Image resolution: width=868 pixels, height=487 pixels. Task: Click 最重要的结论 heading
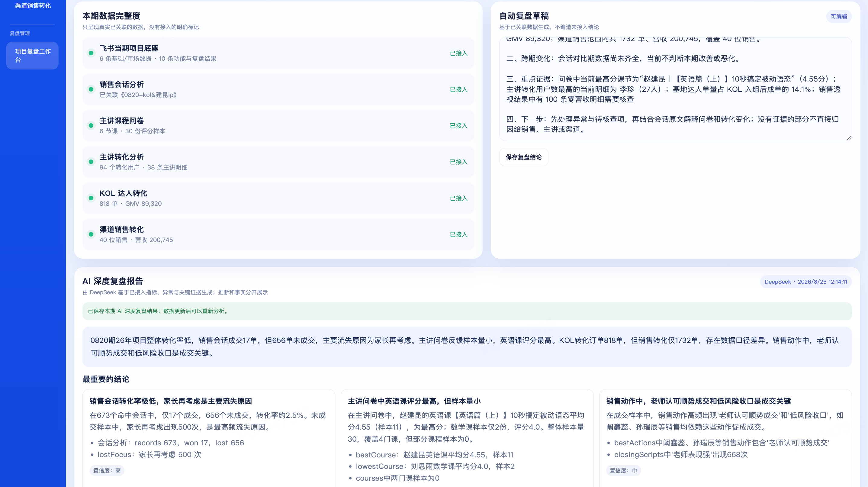click(106, 379)
